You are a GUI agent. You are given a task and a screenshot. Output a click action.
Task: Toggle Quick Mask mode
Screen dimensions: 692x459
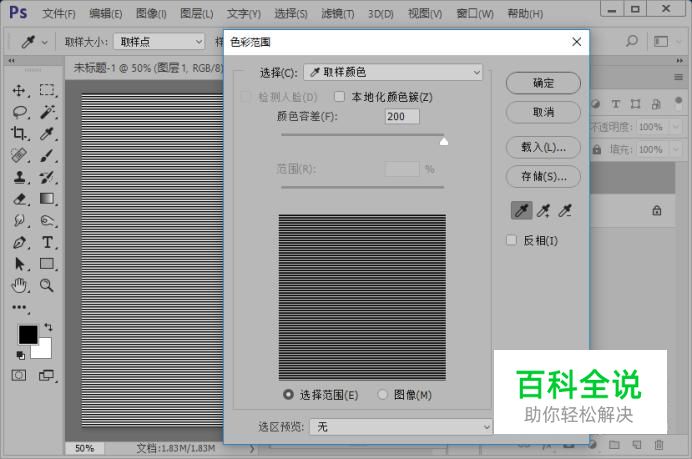point(19,376)
